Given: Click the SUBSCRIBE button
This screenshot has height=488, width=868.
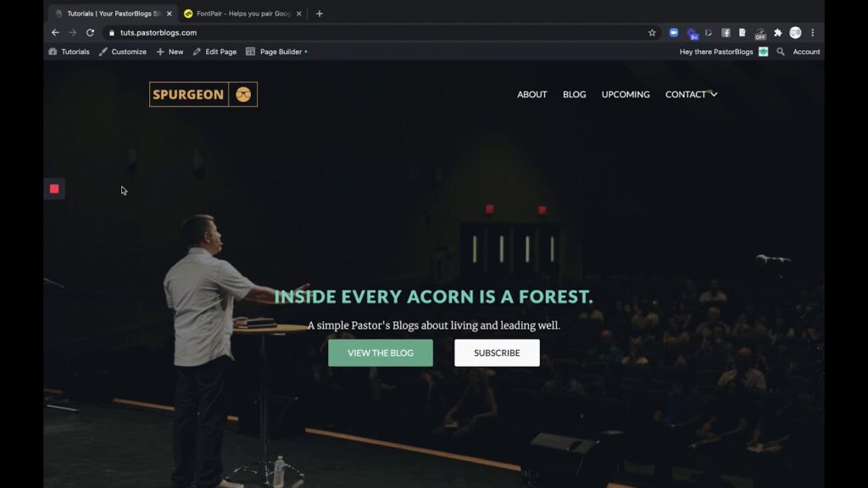Looking at the screenshot, I should (497, 352).
